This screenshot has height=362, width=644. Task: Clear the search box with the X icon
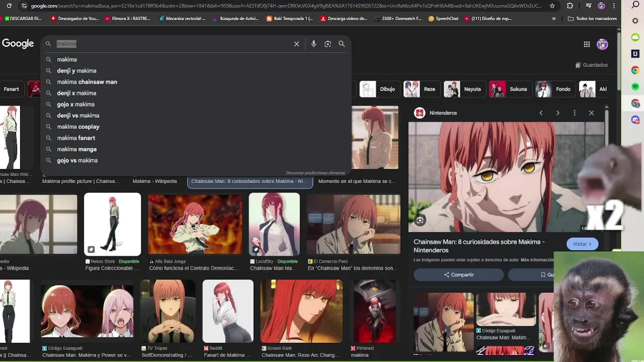point(296,44)
